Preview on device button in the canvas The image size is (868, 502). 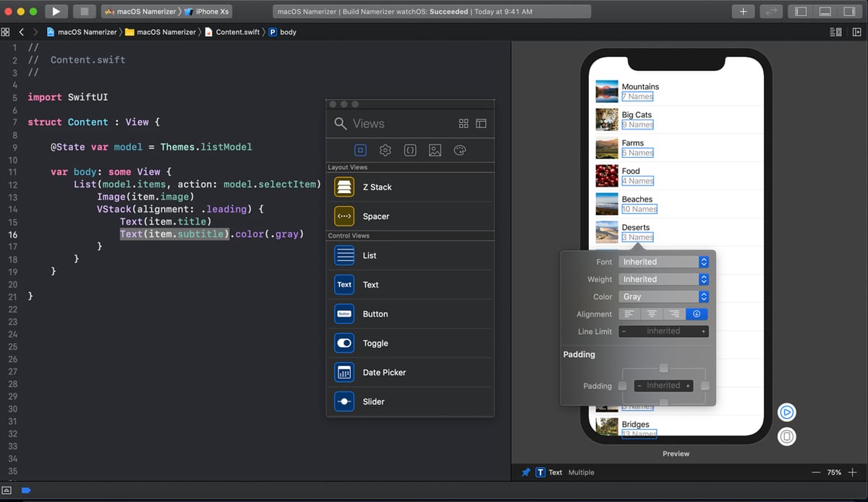(787, 437)
